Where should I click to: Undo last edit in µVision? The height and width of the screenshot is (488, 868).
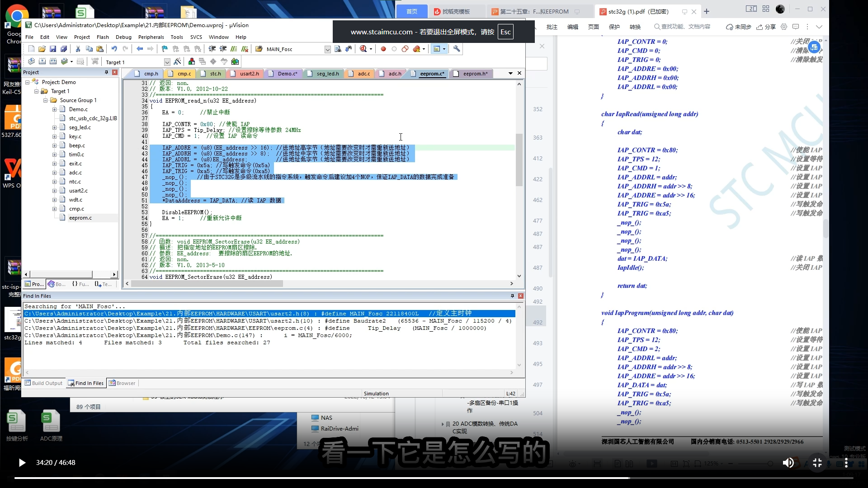[114, 49]
